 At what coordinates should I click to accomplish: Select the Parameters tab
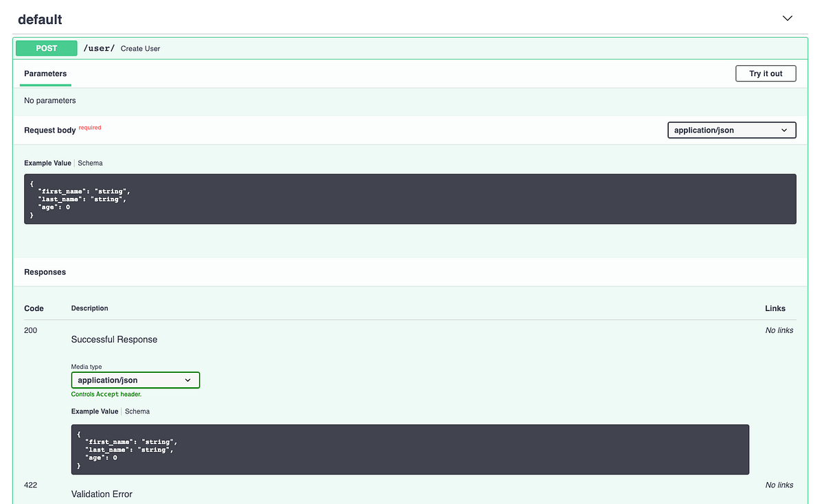[45, 73]
